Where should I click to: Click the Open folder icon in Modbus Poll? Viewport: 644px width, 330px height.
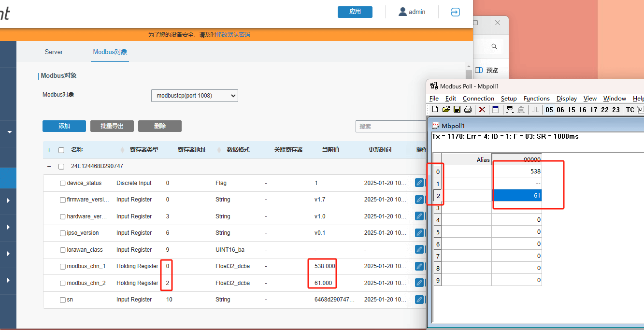click(x=446, y=110)
